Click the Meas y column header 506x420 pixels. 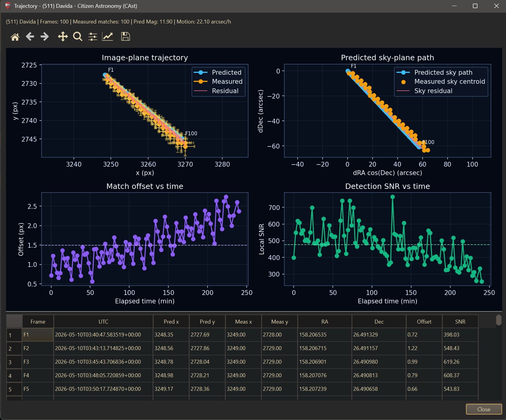point(280,321)
